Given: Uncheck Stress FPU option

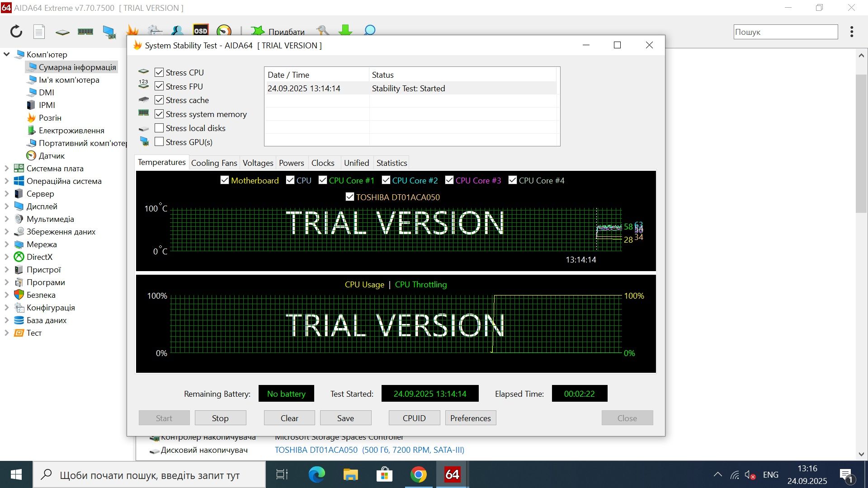Looking at the screenshot, I should [159, 86].
